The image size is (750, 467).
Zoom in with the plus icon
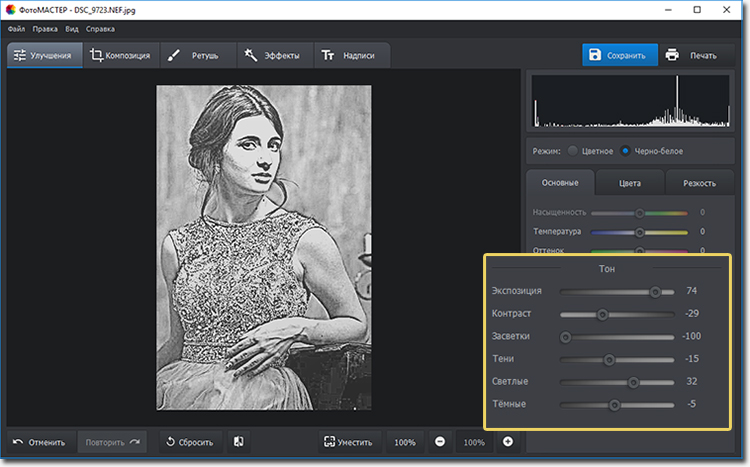pos(508,441)
